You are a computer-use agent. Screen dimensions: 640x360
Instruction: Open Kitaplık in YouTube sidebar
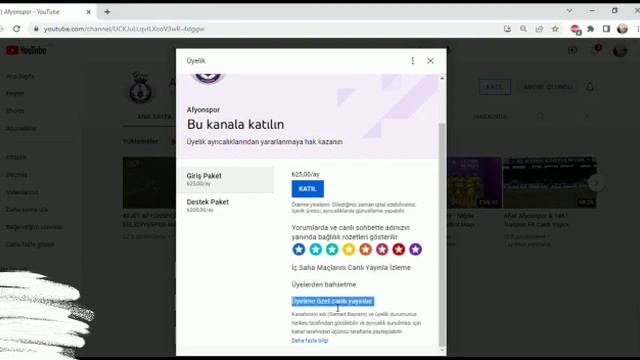[x=16, y=157]
